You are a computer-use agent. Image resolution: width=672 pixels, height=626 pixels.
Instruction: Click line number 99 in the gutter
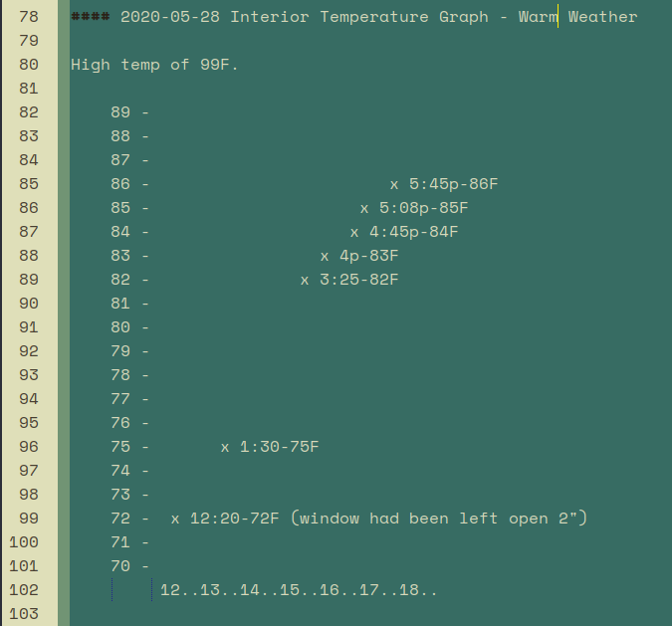tap(29, 519)
